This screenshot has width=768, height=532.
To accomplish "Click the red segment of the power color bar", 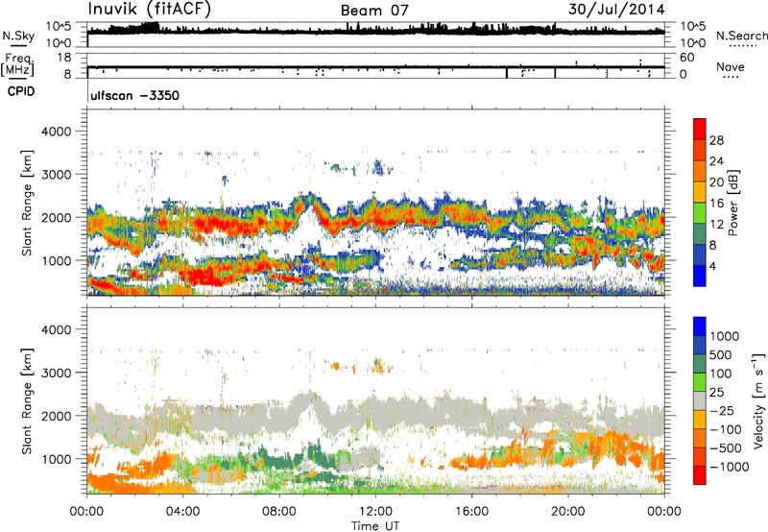I will (x=700, y=130).
